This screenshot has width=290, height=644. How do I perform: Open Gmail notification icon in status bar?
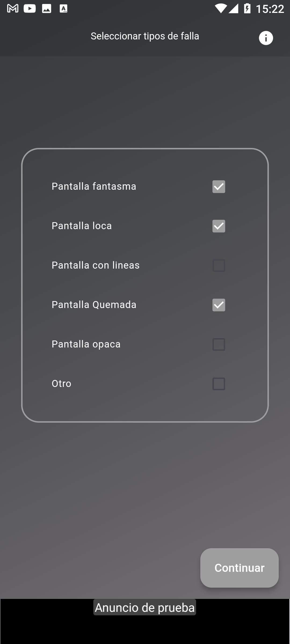[x=13, y=9]
